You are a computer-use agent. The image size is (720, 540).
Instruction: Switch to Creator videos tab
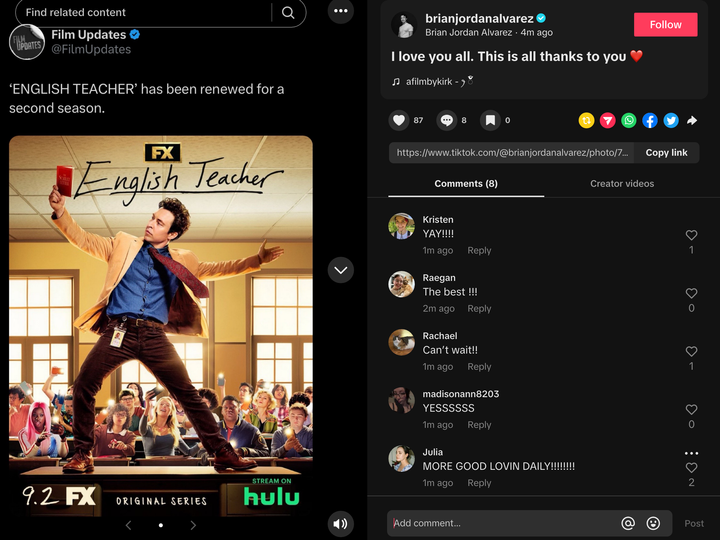(622, 184)
